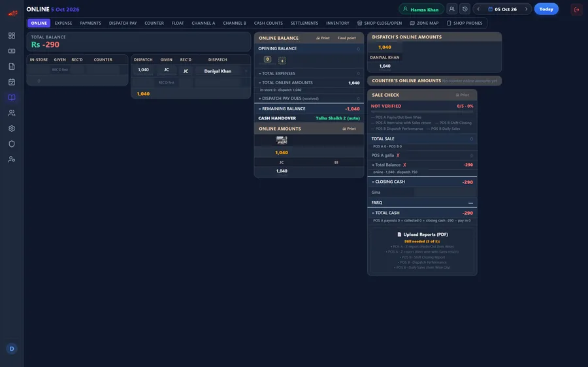The width and height of the screenshot is (588, 367).
Task: Click the red logout icon
Action: click(x=576, y=9)
